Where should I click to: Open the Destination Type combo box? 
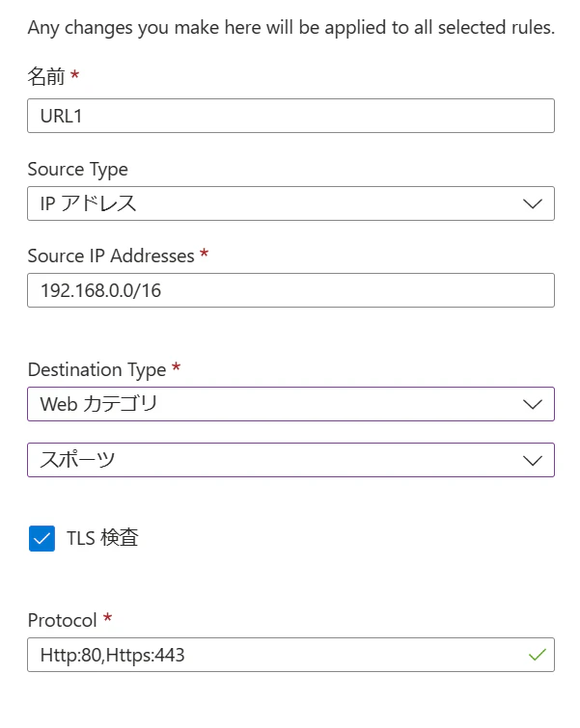coord(290,404)
